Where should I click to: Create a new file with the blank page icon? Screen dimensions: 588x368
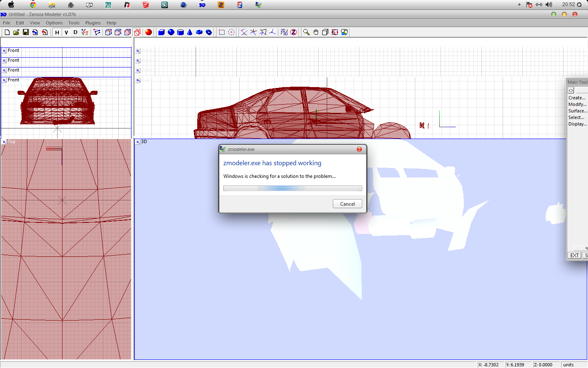click(7, 32)
